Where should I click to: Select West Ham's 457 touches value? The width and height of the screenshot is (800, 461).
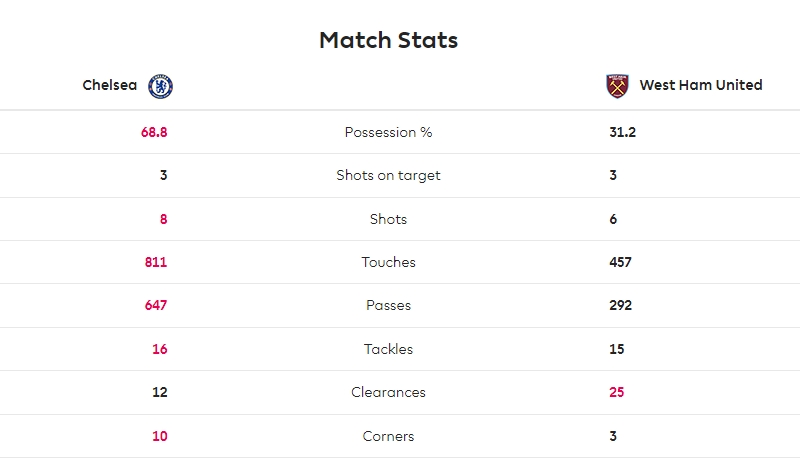pos(620,262)
